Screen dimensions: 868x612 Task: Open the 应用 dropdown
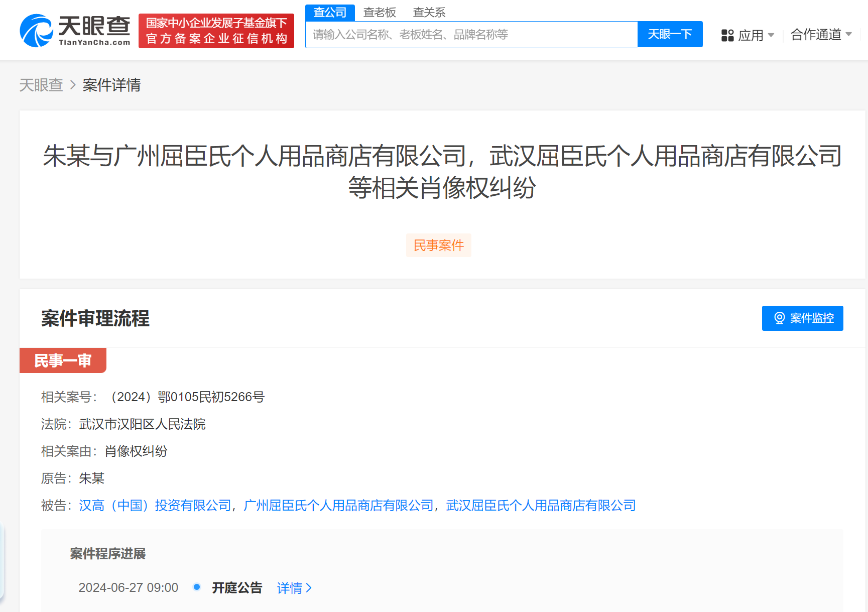[x=752, y=35]
